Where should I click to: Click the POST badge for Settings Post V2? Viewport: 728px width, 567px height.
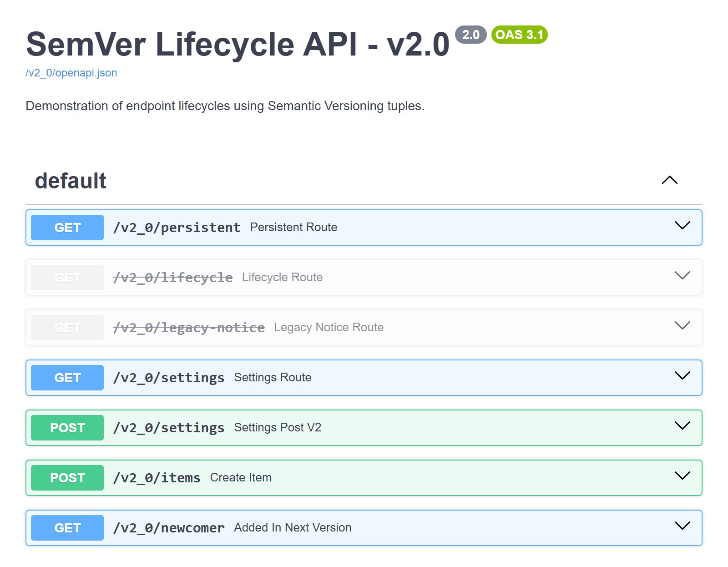(x=67, y=428)
